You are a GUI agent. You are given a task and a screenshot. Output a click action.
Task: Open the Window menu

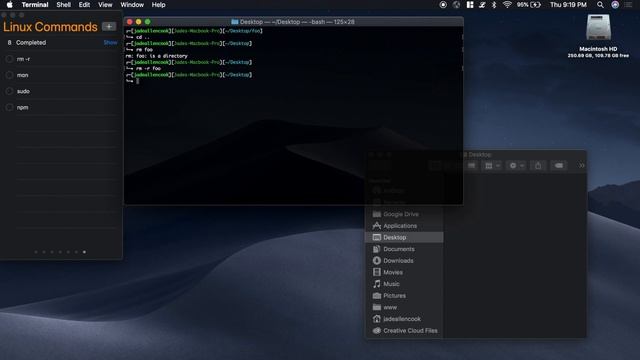132,5
